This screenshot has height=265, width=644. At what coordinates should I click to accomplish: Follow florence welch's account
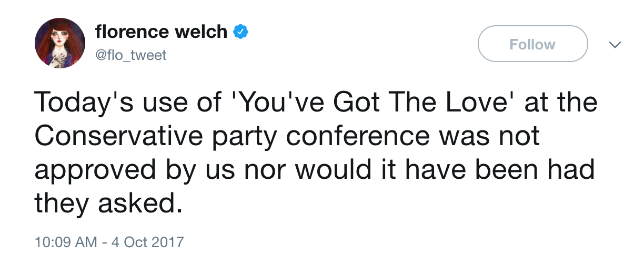coord(532,44)
